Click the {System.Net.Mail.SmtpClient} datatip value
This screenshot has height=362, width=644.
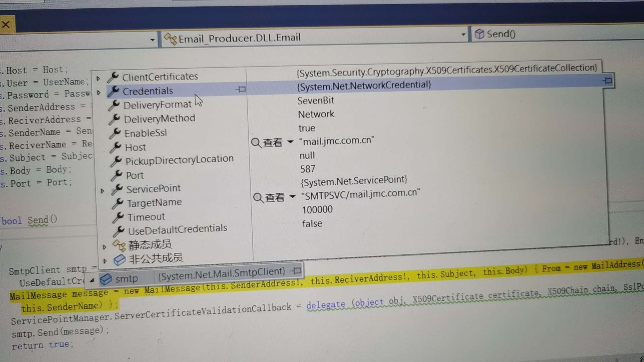click(221, 274)
